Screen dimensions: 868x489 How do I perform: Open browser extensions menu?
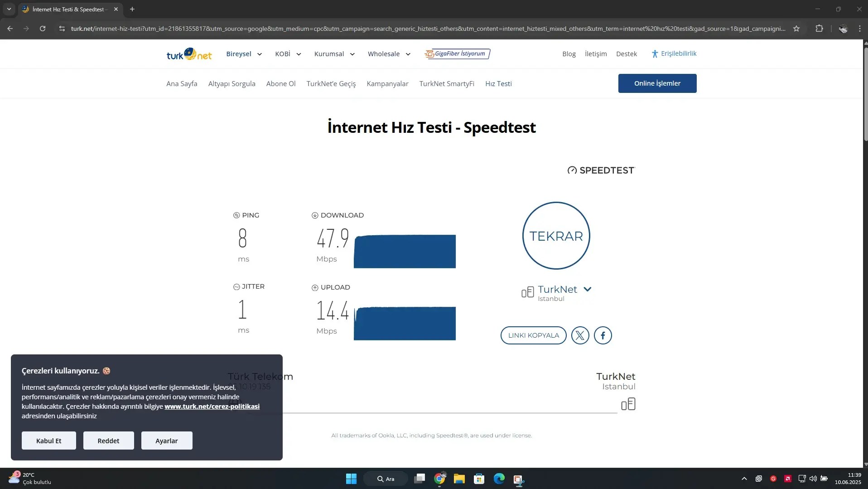[x=819, y=29]
